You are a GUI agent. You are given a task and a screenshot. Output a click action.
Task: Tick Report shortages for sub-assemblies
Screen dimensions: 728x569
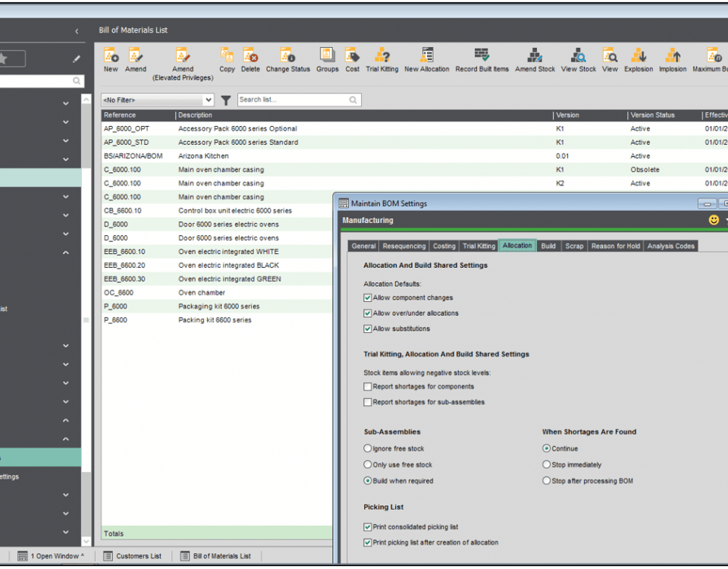pyautogui.click(x=368, y=402)
